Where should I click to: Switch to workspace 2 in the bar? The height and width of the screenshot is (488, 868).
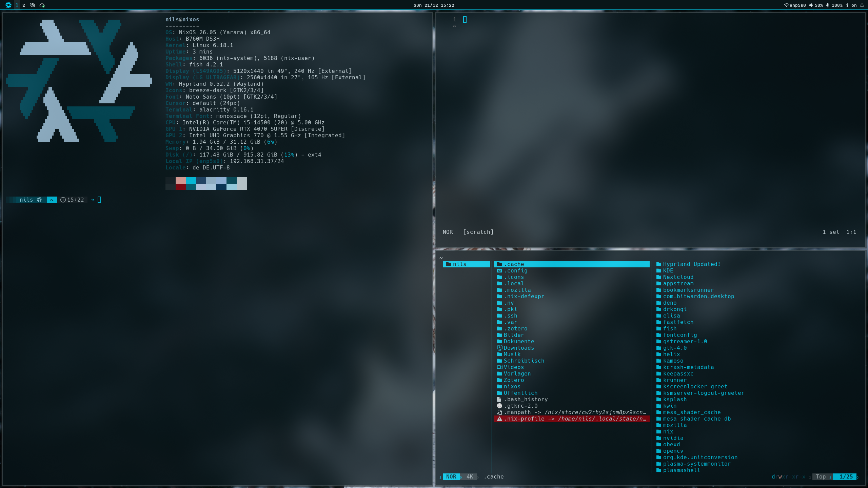[24, 5]
